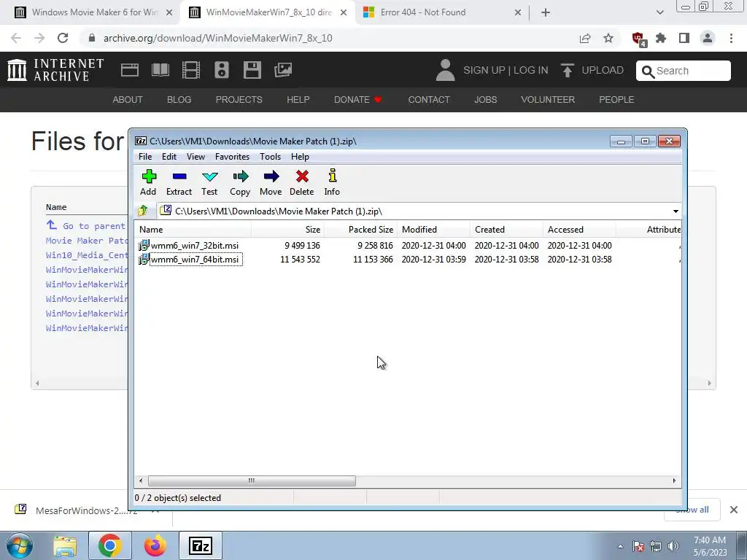Open Software floppy icon in header
Viewport: 747px width, 560px height.
coord(252,71)
